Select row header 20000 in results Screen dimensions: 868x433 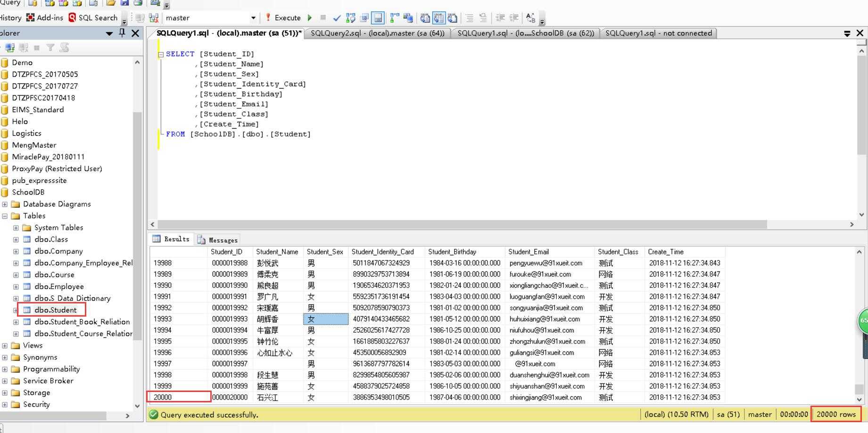coord(179,397)
